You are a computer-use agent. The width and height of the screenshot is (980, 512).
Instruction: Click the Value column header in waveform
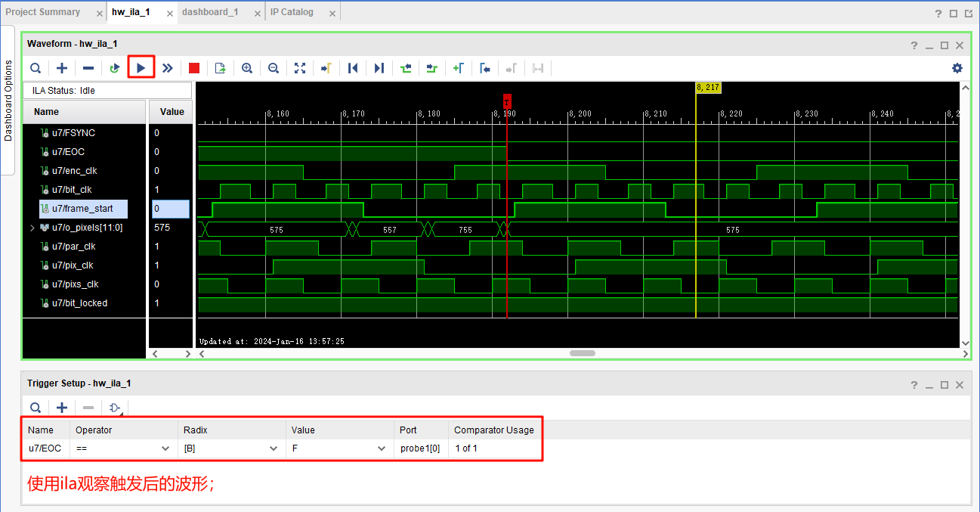click(x=172, y=111)
